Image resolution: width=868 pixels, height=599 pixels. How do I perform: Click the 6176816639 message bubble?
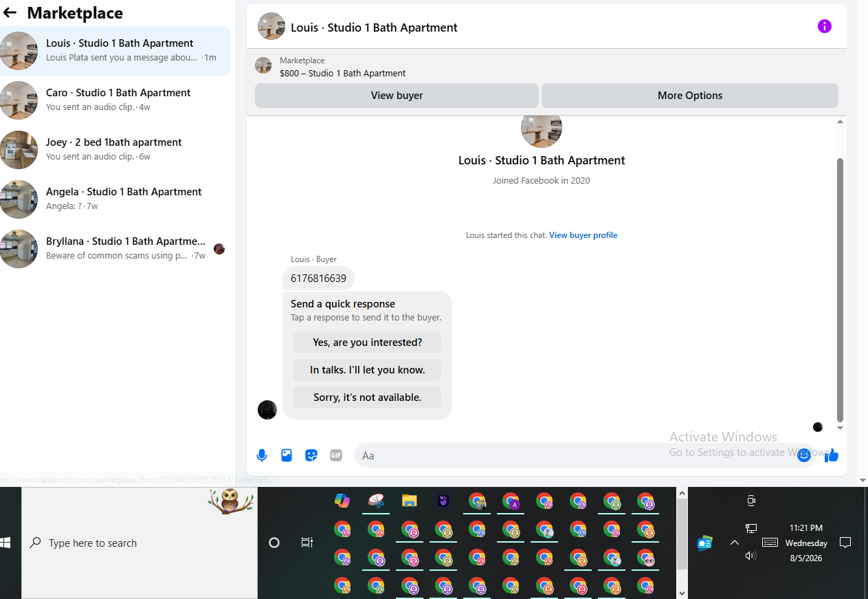coord(318,279)
